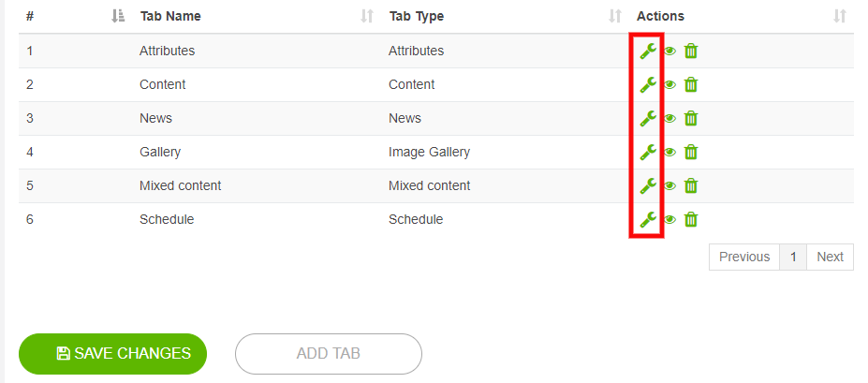Toggle visibility eye for Content tab
Screen dimensions: 868x383
669,85
